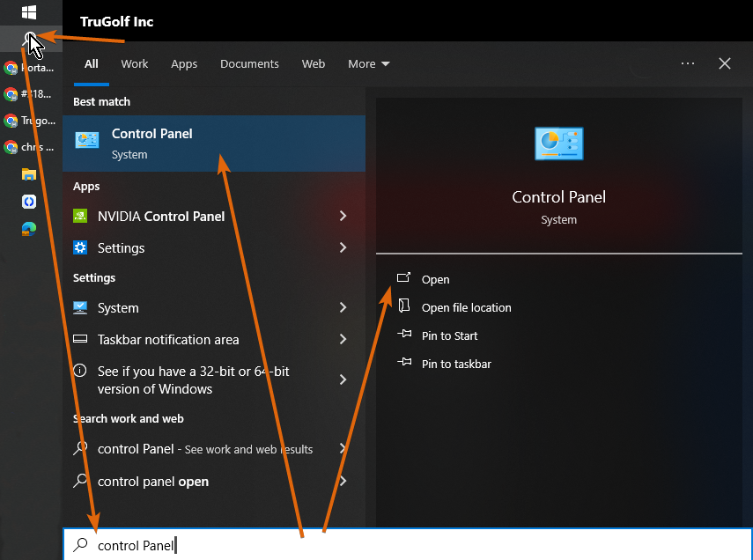The image size is (753, 560).
Task: Expand 'control Panel' web results chevron
Action: [343, 448]
